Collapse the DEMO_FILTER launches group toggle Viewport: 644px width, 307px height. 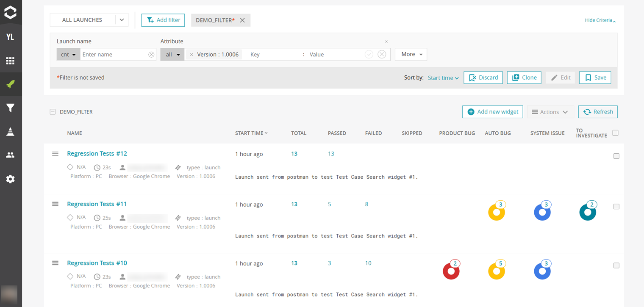(53, 112)
